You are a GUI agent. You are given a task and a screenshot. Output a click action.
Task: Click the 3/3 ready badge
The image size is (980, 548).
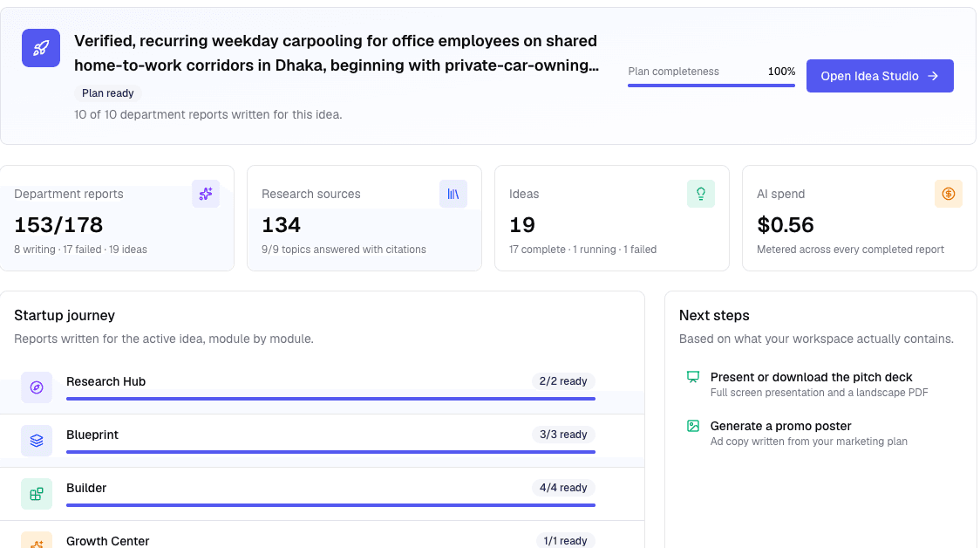[x=563, y=435]
